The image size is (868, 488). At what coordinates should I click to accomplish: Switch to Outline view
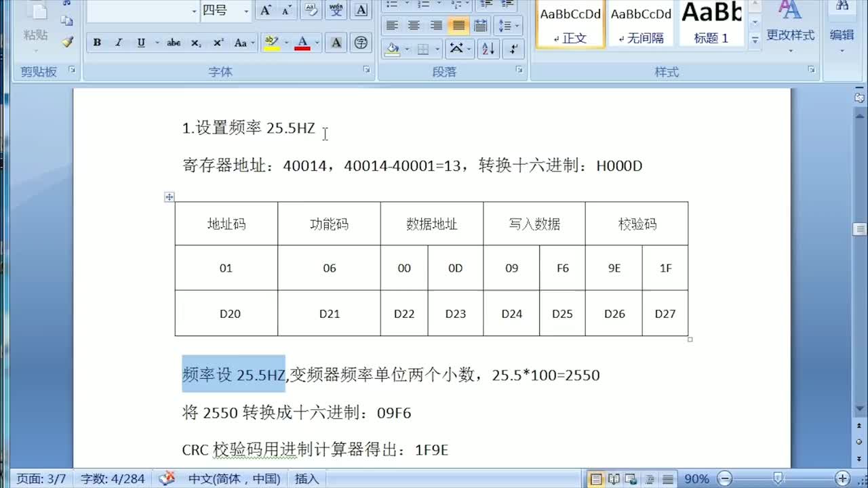point(650,479)
